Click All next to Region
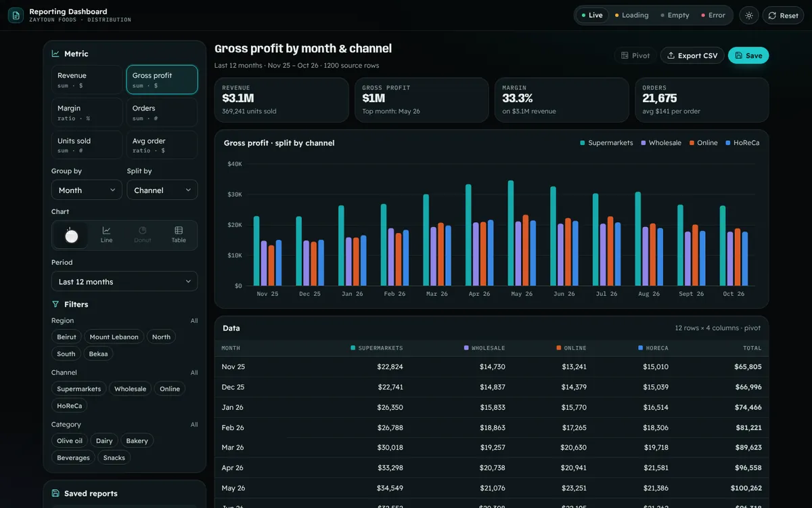Viewport: 812px width, 508px height. coord(194,321)
